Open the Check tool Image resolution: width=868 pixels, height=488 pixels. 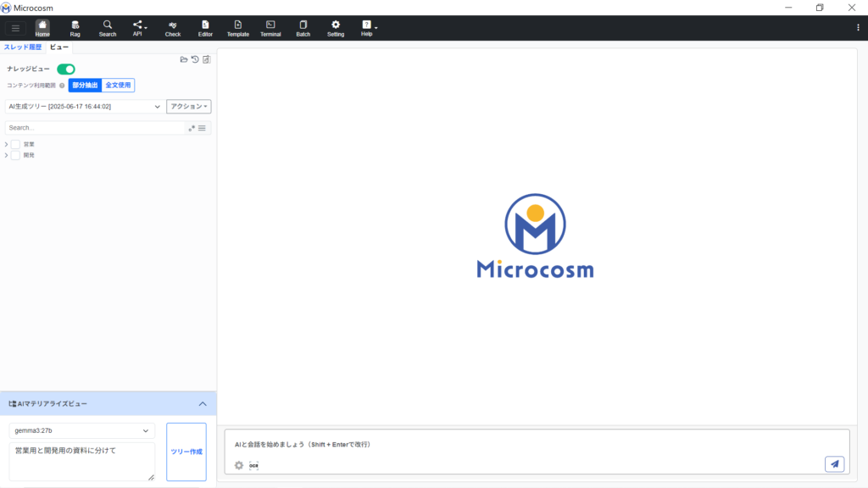click(173, 28)
